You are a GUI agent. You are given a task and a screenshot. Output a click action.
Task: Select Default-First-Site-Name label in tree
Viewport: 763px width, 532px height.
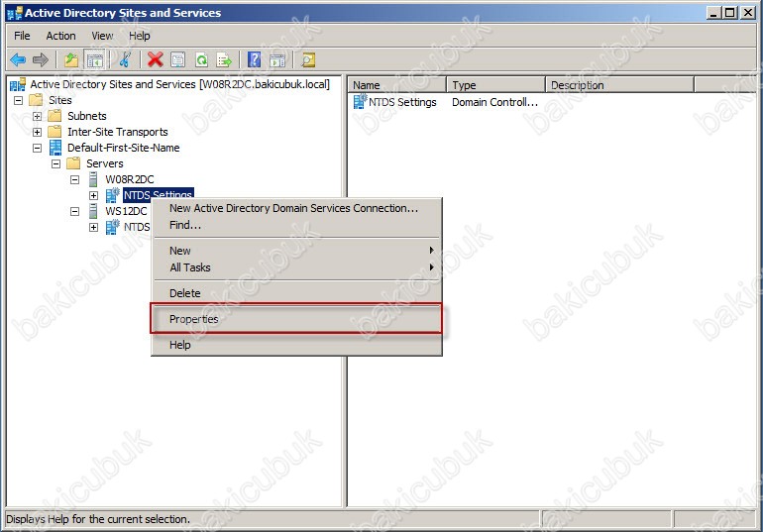click(x=123, y=148)
